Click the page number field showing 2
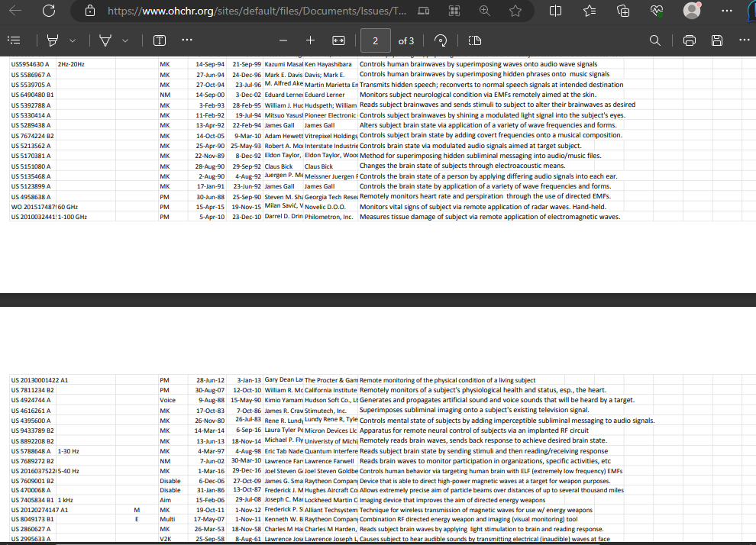This screenshot has height=545, width=756. coord(376,41)
